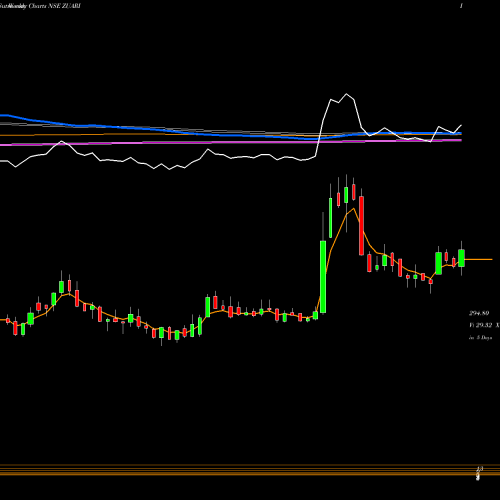Screen dimensions: 500x500
Task: Click the peak of the white indicator line
Action: [346, 94]
